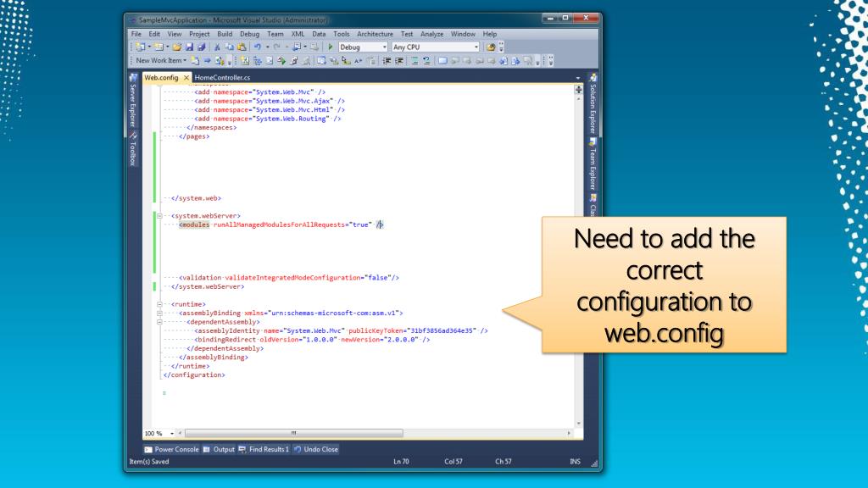Click the Redo arrow icon
The image size is (868, 488).
tap(277, 47)
